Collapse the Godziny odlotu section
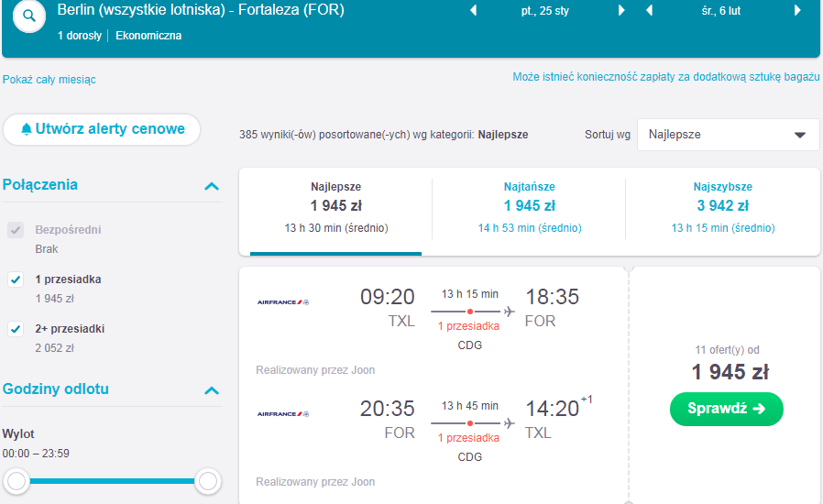The image size is (823, 504). 212,390
